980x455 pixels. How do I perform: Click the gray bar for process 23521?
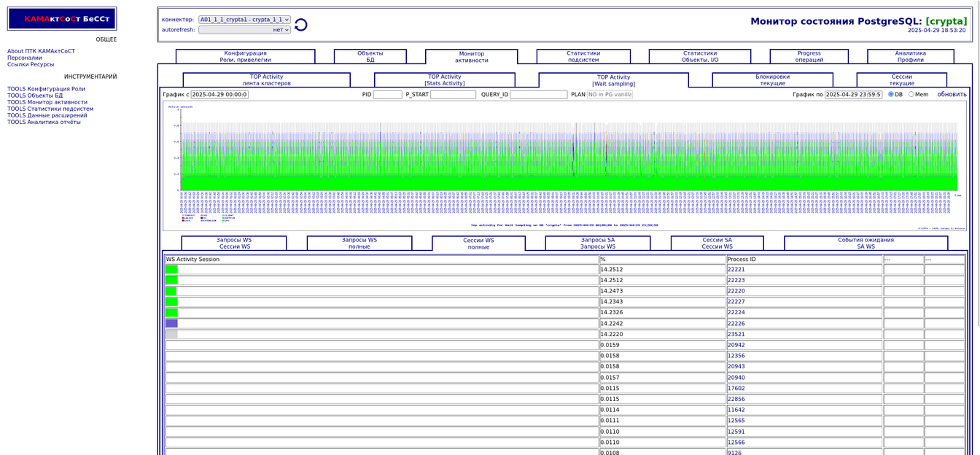(x=171, y=335)
